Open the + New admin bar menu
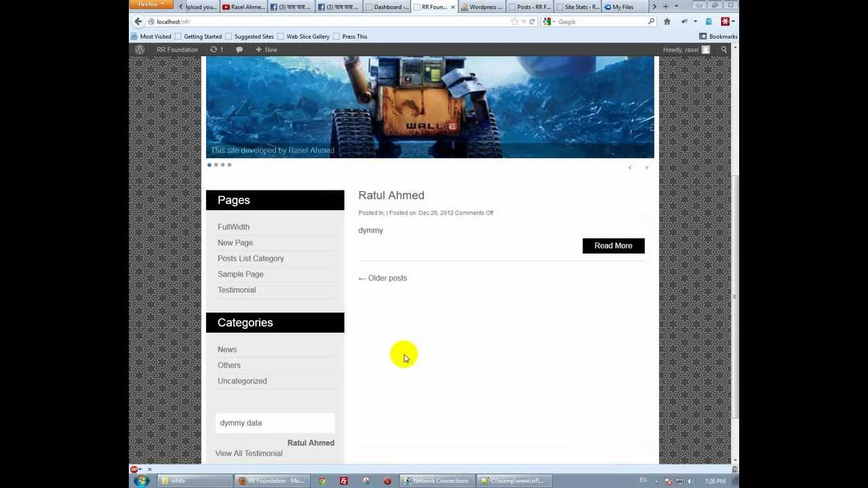This screenshot has width=868, height=488. [266, 49]
